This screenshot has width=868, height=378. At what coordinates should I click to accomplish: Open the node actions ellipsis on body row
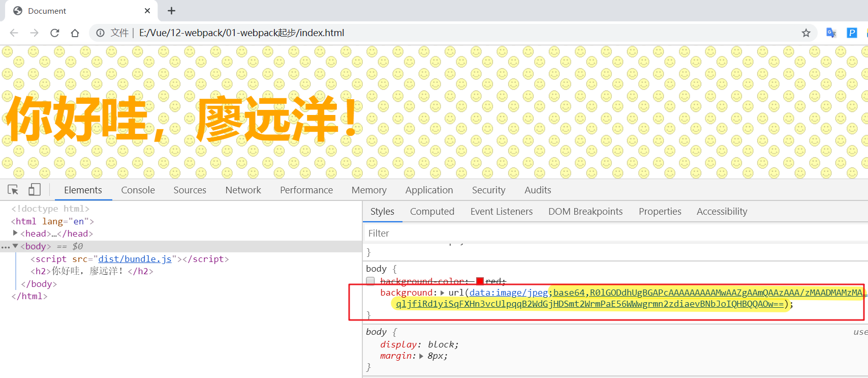pos(5,247)
